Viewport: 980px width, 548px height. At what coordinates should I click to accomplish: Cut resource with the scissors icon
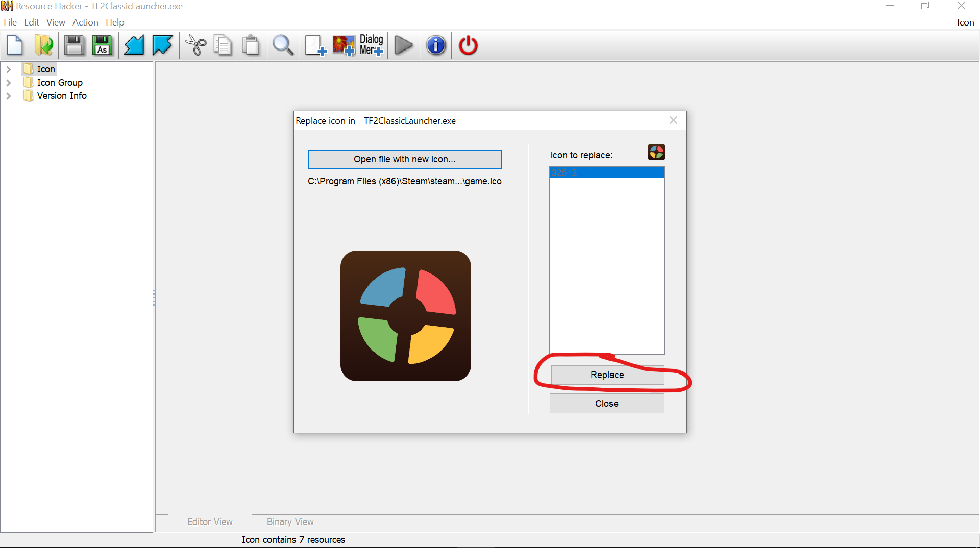tap(195, 45)
